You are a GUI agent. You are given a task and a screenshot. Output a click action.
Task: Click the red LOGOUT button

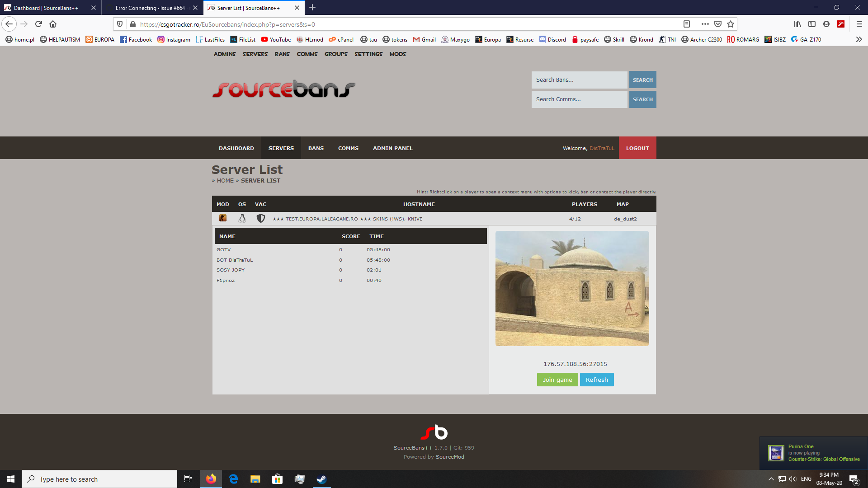pos(637,148)
